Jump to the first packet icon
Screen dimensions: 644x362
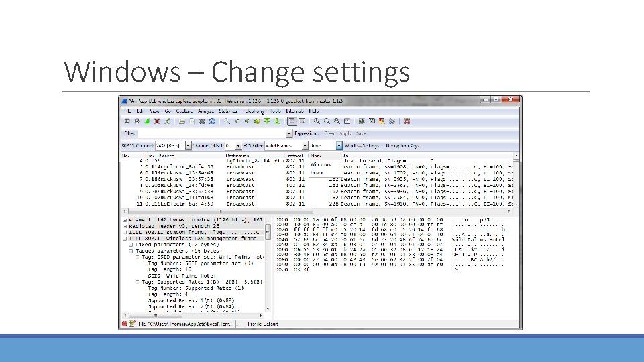267,121
